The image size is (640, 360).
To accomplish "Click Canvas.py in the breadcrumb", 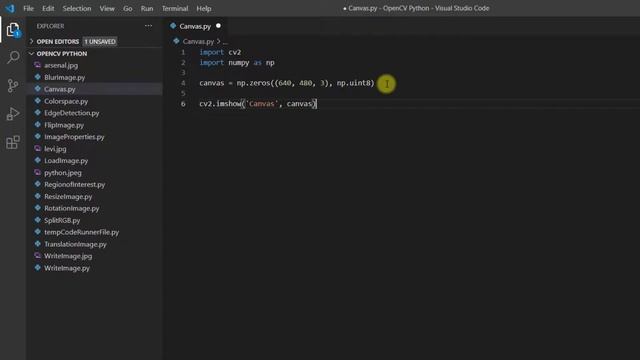I will point(198,41).
